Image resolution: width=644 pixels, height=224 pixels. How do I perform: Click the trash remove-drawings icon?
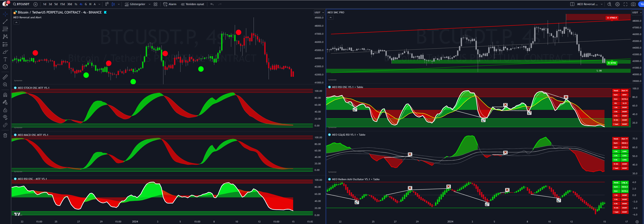click(5, 136)
